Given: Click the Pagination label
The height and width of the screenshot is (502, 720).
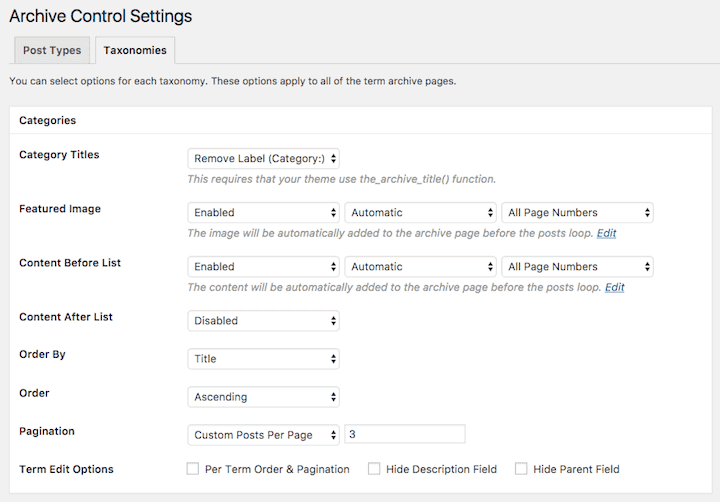Looking at the screenshot, I should coord(47,431).
